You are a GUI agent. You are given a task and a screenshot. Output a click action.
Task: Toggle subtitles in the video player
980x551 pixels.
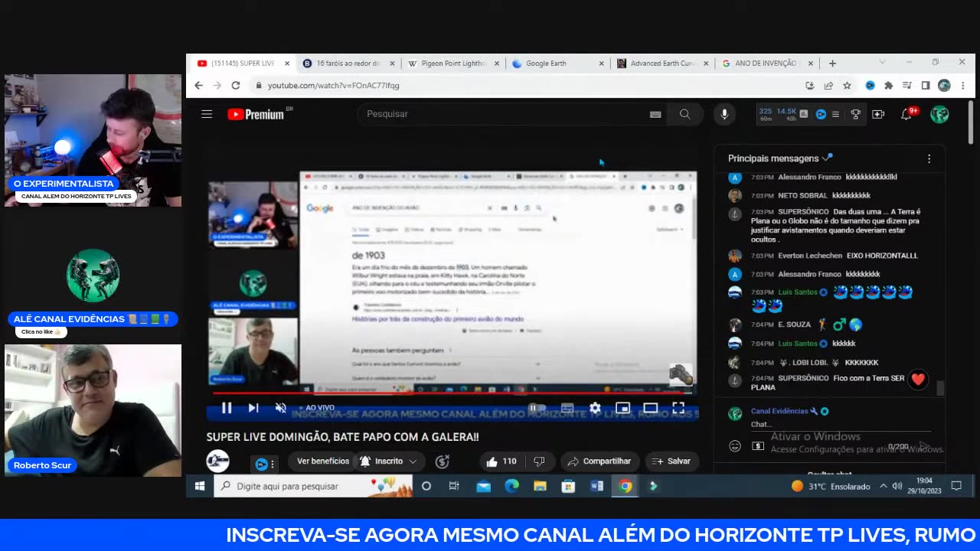coord(567,408)
